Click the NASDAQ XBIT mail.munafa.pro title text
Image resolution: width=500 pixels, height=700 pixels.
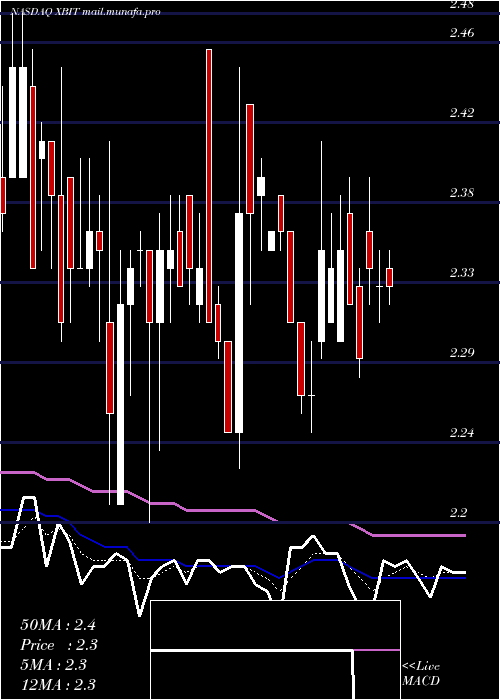[x=85, y=12]
